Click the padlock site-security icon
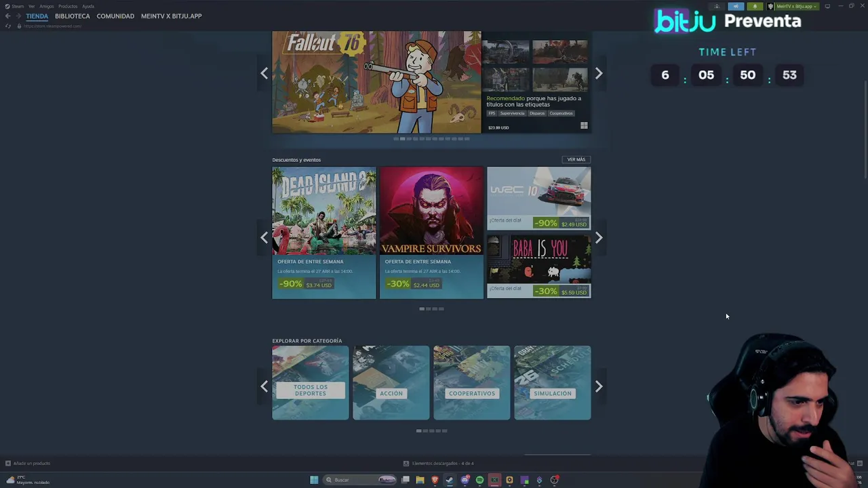Viewport: 868px width, 488px height. coord(19,26)
